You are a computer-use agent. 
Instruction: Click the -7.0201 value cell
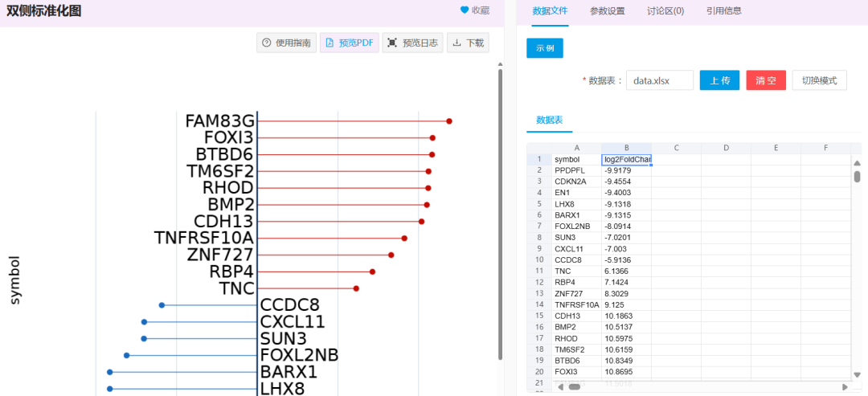[626, 237]
